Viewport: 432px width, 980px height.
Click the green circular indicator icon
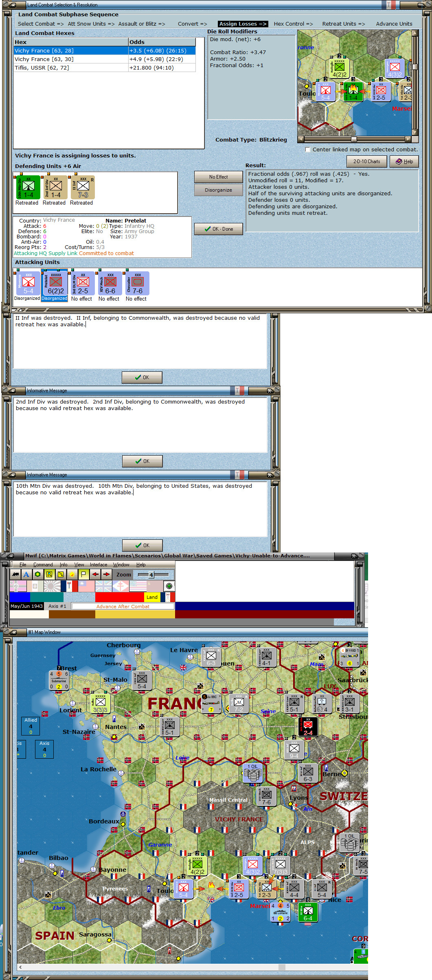(x=169, y=586)
